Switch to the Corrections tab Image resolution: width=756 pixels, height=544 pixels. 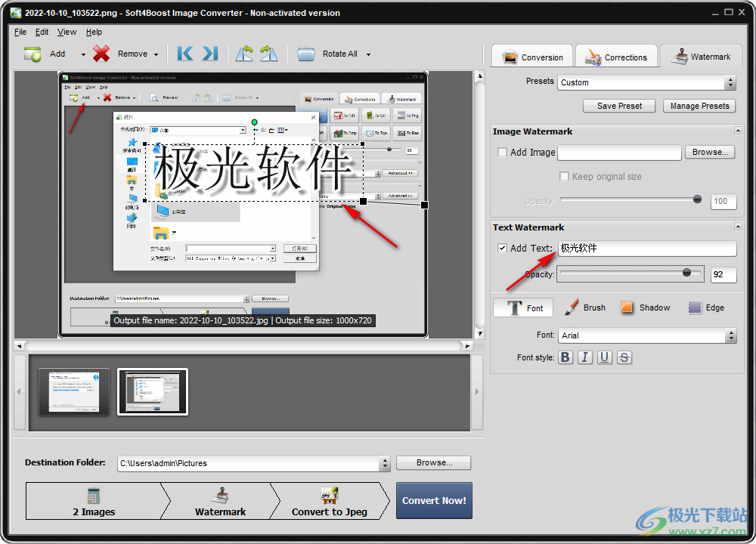616,57
